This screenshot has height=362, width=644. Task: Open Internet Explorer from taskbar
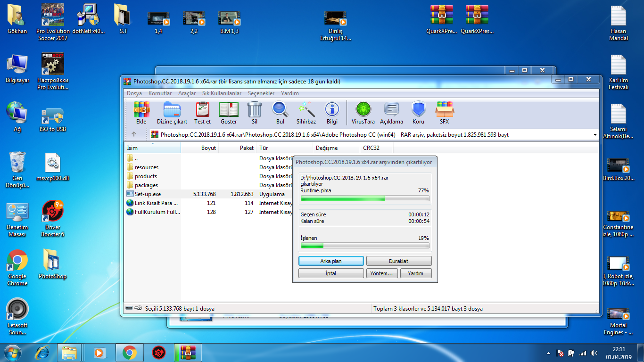click(x=42, y=352)
